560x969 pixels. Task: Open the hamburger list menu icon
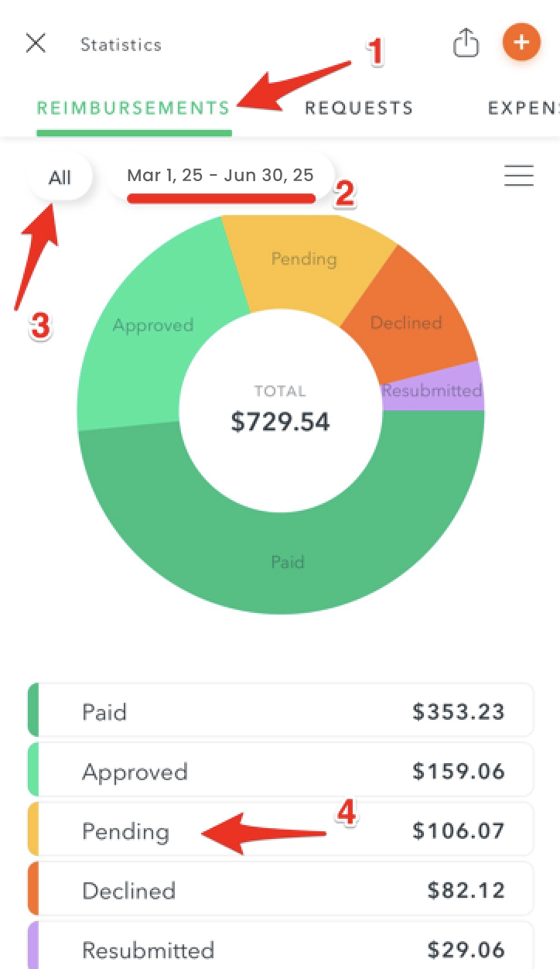point(519,176)
